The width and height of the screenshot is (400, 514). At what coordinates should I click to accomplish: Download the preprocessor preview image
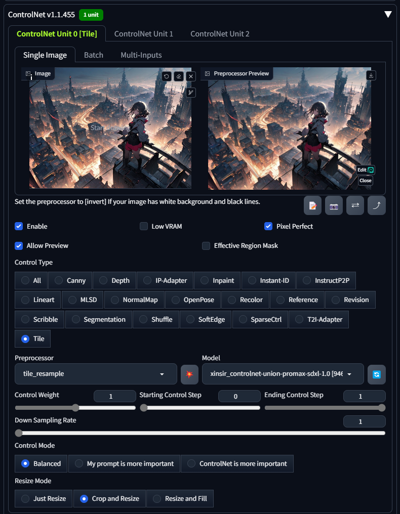coord(371,75)
